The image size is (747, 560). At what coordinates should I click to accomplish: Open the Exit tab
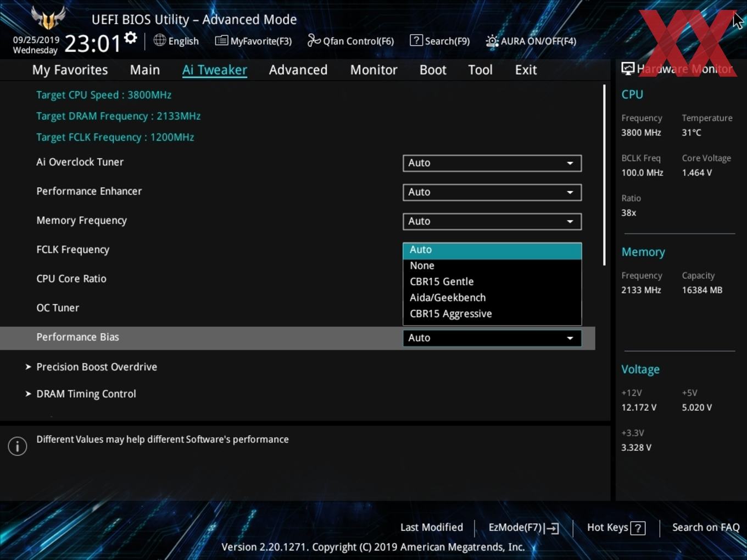pyautogui.click(x=526, y=70)
